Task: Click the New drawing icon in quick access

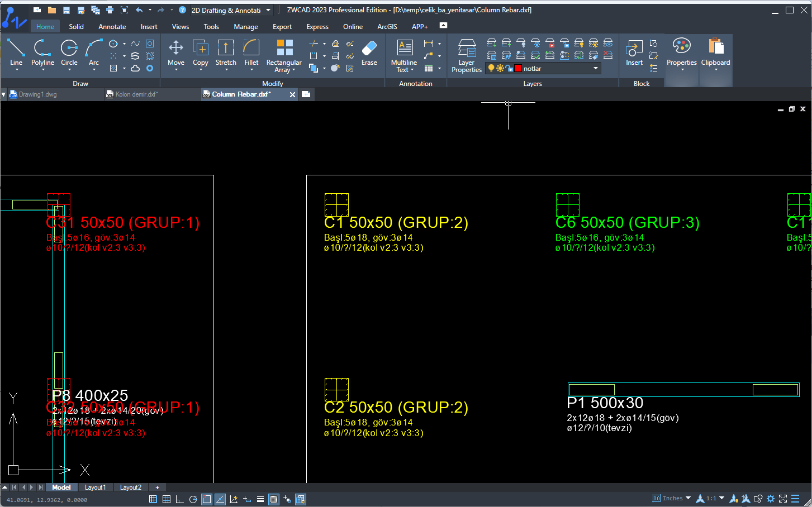Action: 37,10
